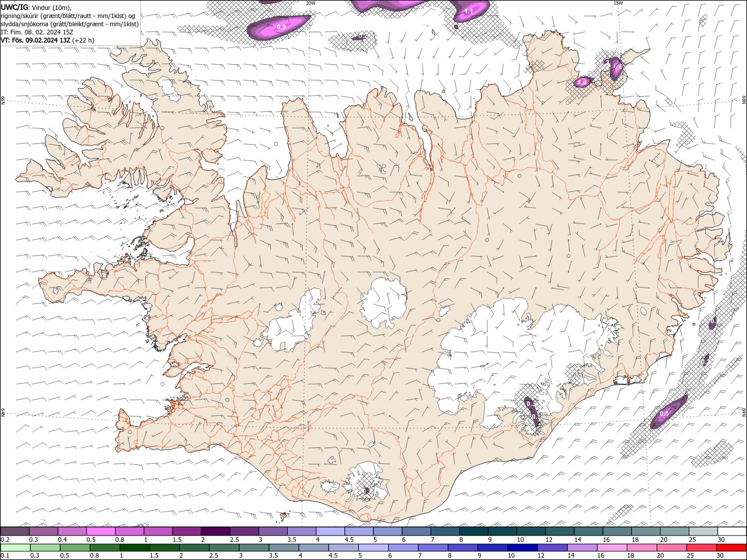Select the upper-row legend swatch labeled 3
The width and height of the screenshot is (747, 560).
point(272,531)
